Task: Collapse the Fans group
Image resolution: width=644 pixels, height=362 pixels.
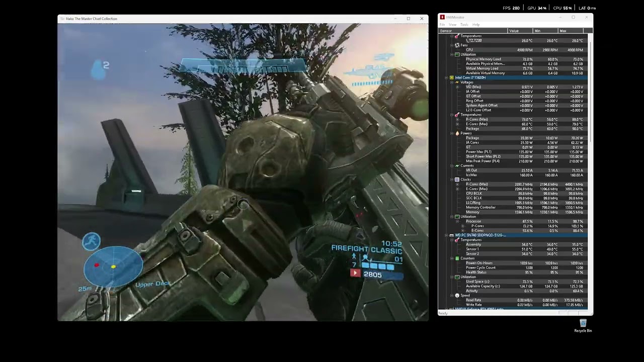Action: [x=452, y=45]
